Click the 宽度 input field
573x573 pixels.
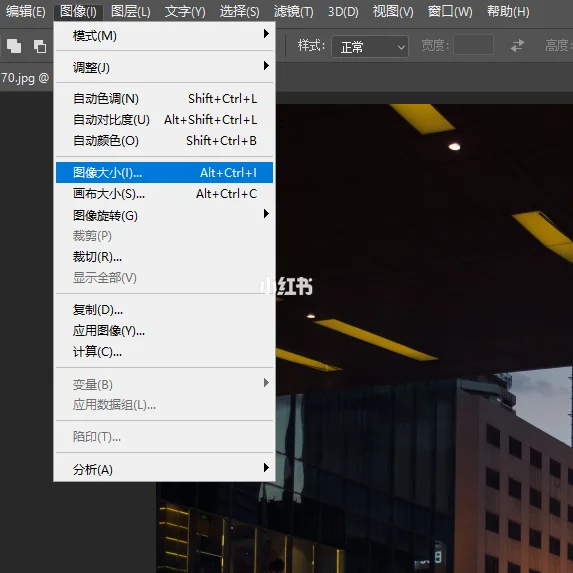pyautogui.click(x=473, y=45)
